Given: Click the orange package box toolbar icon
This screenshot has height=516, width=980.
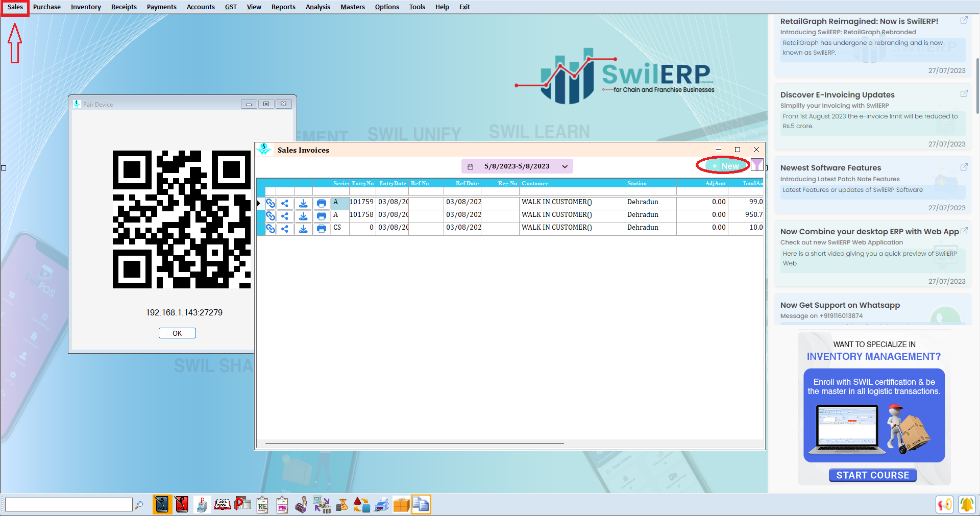Looking at the screenshot, I should point(402,504).
